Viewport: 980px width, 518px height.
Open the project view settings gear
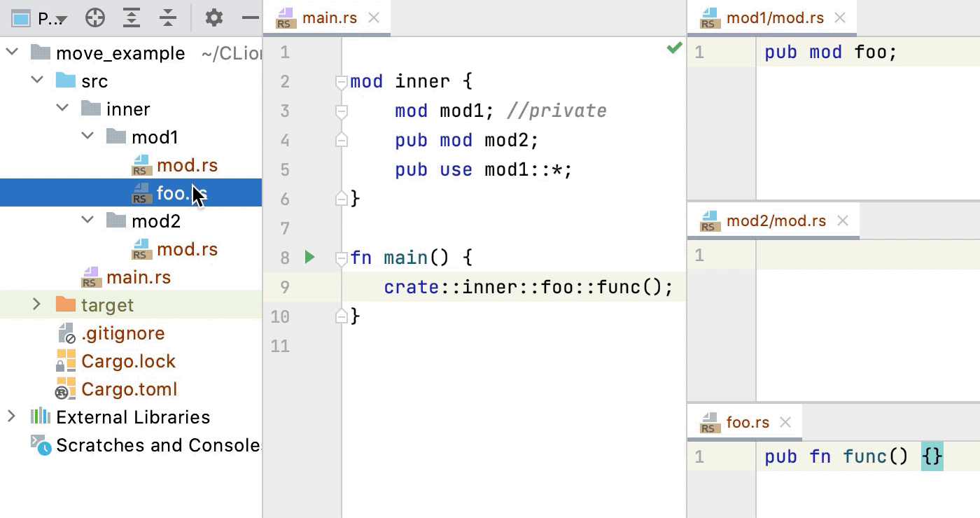tap(213, 18)
